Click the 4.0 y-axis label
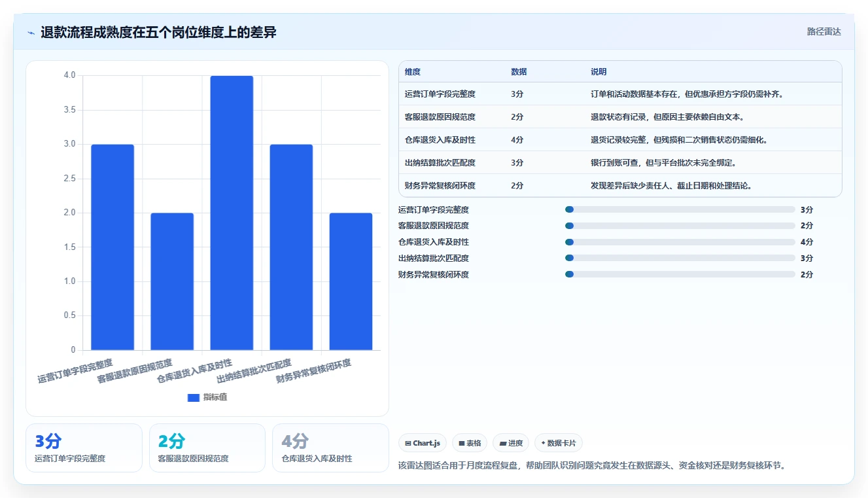 (70, 75)
